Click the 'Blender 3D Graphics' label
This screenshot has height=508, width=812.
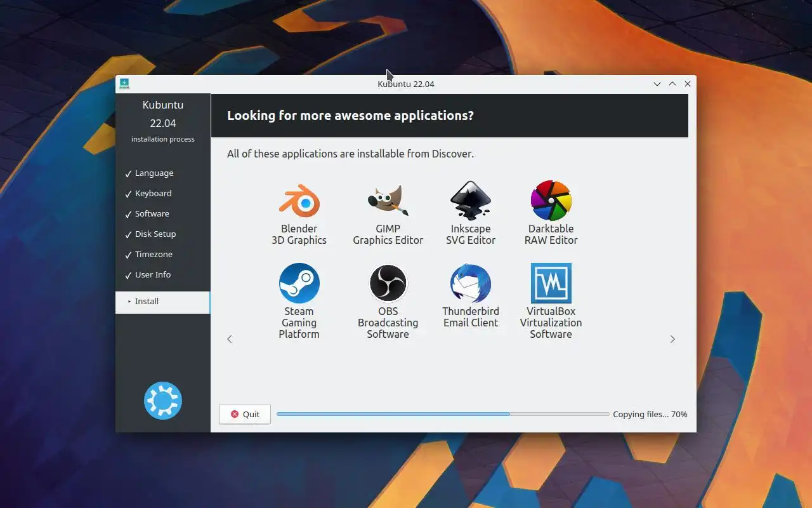(x=299, y=234)
